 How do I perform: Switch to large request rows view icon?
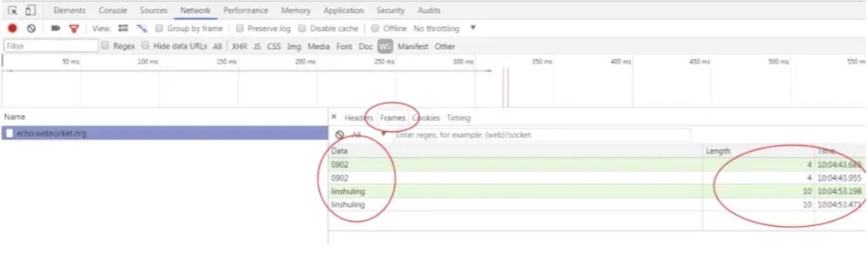pos(123,28)
